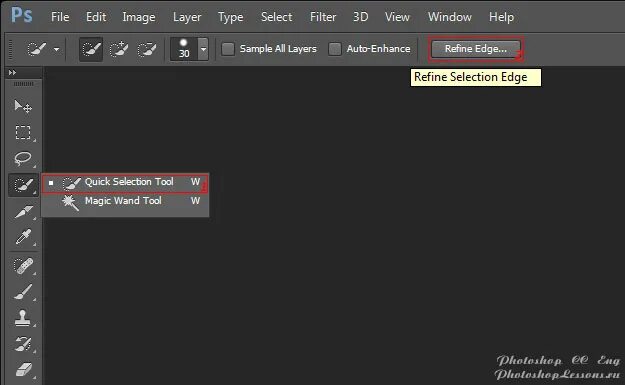625x385 pixels.
Task: Open the View menu
Action: (x=397, y=17)
